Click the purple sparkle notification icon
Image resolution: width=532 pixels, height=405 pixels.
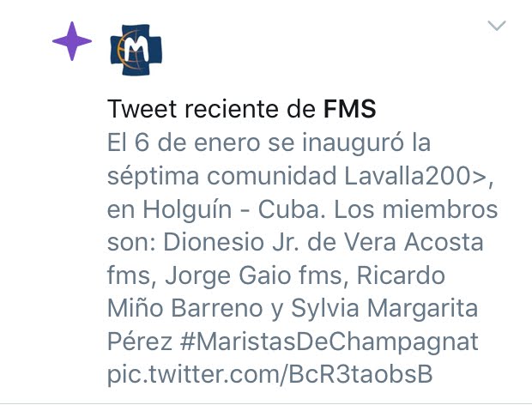click(72, 41)
